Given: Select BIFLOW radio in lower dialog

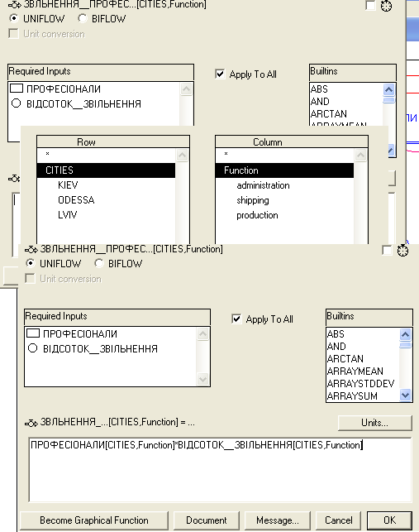Looking at the screenshot, I should click(98, 263).
